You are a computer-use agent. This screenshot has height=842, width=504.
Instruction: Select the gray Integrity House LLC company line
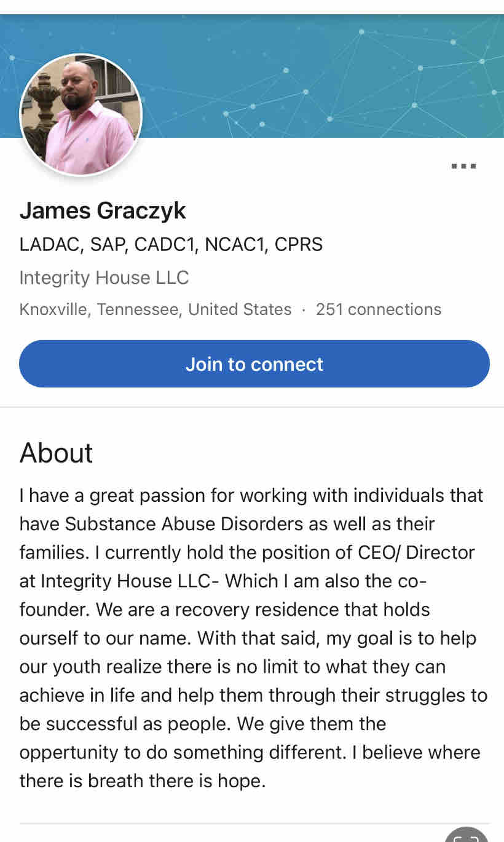coord(104,277)
